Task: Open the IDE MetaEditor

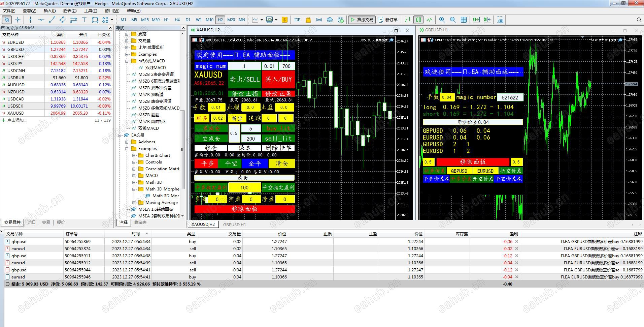Action: 297,20
